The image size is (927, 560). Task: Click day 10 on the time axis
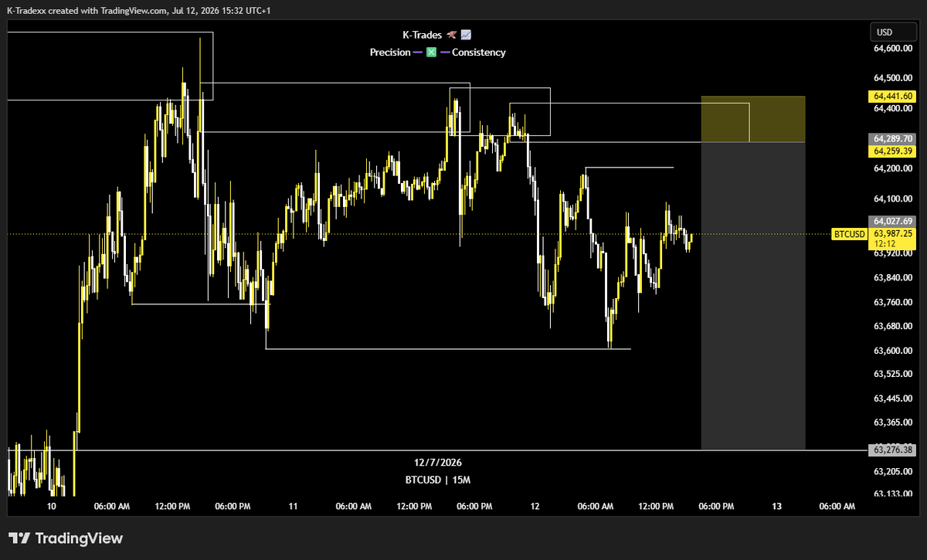pyautogui.click(x=52, y=507)
